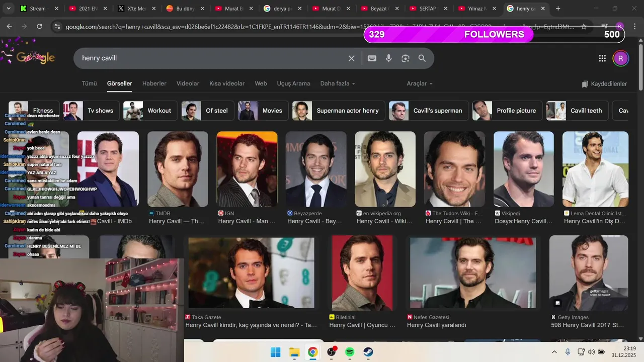Open the volume control in system tray
The image size is (644, 362).
coord(591,352)
